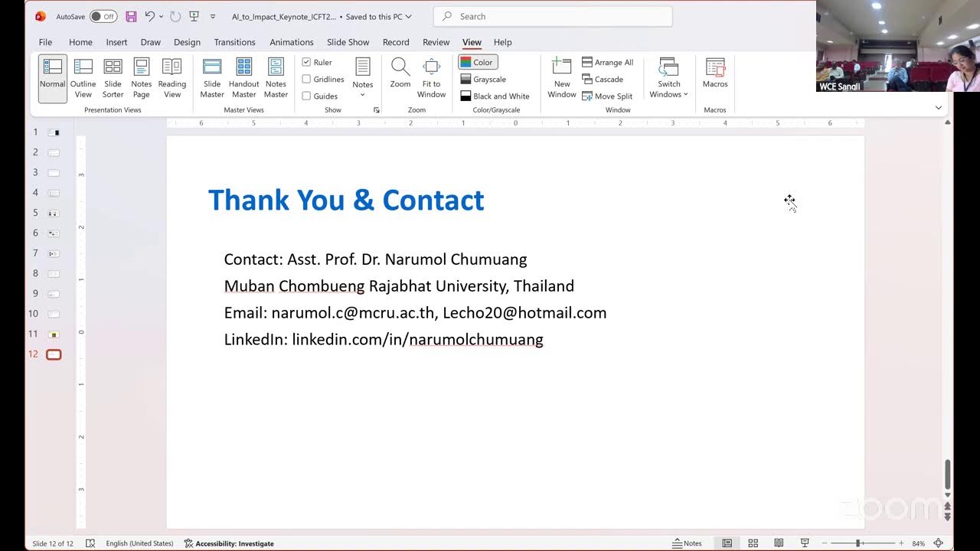Click the zoom slider handle
Viewport: 980px width, 551px height.
pyautogui.click(x=858, y=543)
